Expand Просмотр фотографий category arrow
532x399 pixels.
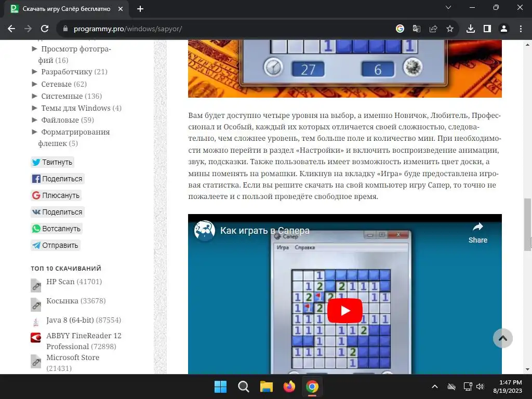34,48
